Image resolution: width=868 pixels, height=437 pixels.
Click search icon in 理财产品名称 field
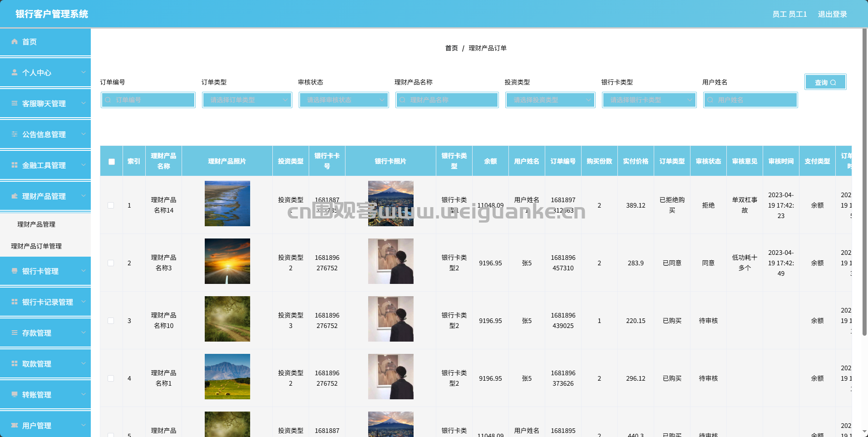[x=403, y=100]
